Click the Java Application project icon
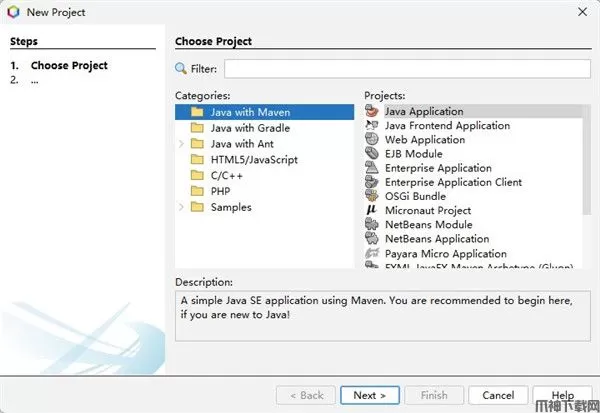This screenshot has height=413, width=600. 372,112
